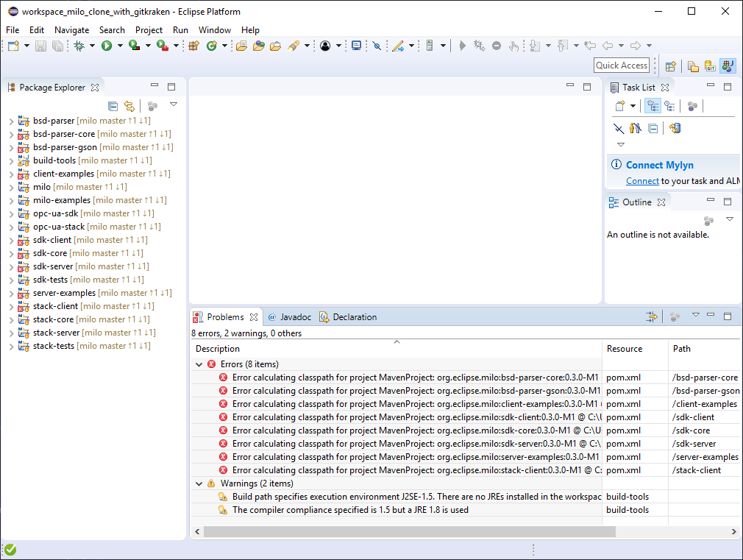Click the Connect link under Connect Mylyn
The height and width of the screenshot is (560, 743).
coord(642,181)
